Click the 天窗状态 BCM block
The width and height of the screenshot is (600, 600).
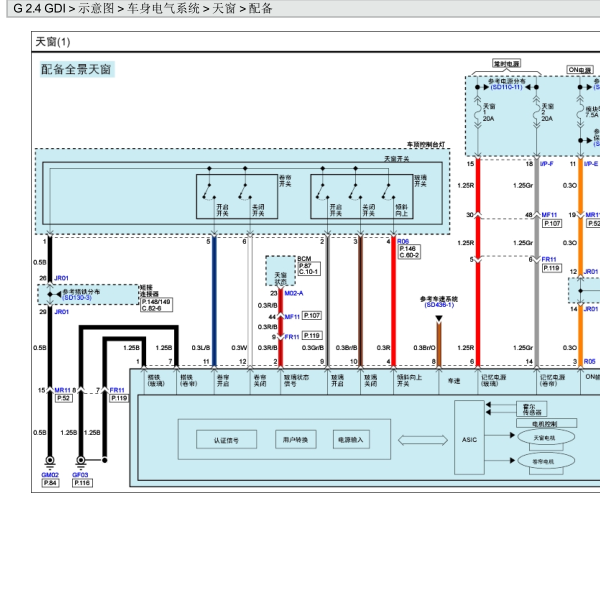pos(280,271)
